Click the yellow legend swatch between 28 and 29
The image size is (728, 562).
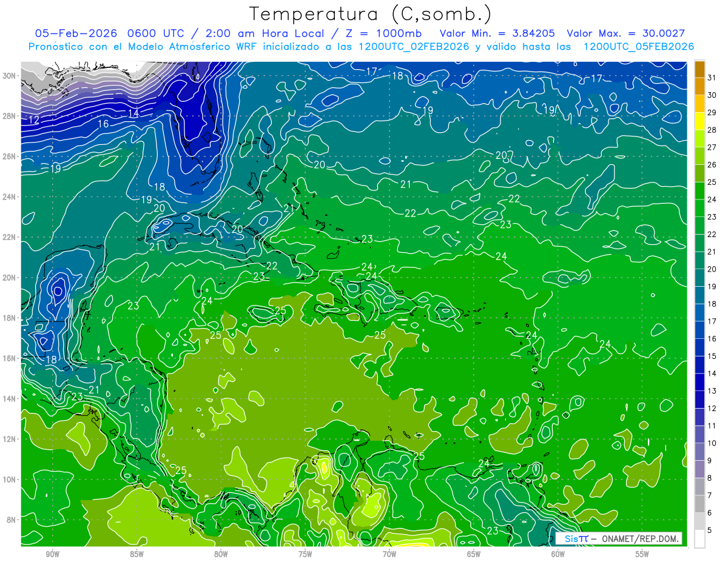[x=699, y=121]
